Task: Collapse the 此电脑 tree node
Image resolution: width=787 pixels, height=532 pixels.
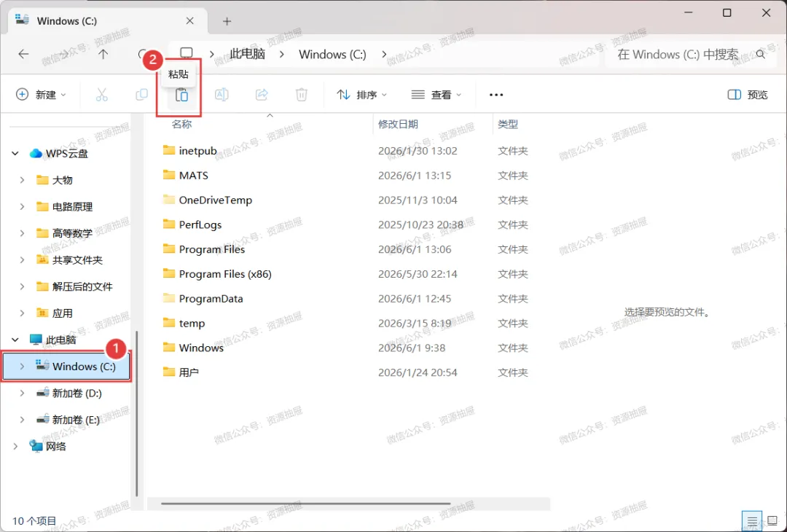Action: 15,340
